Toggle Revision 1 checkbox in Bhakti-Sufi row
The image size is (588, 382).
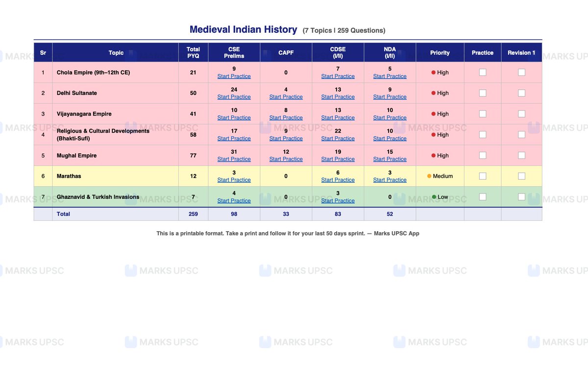pyautogui.click(x=522, y=134)
